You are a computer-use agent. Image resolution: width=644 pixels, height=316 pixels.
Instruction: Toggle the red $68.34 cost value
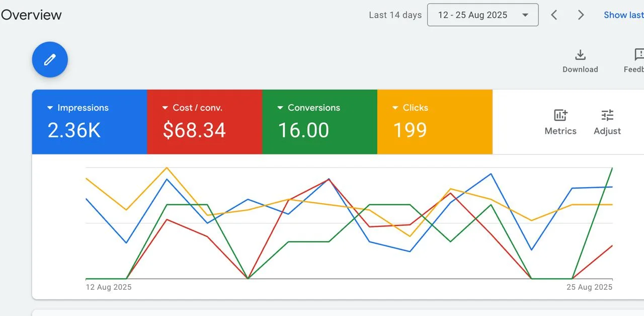194,130
